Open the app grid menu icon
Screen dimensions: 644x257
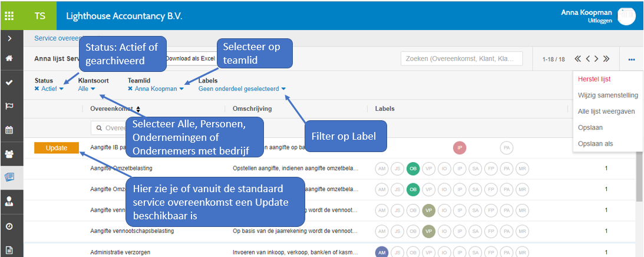(x=10, y=16)
